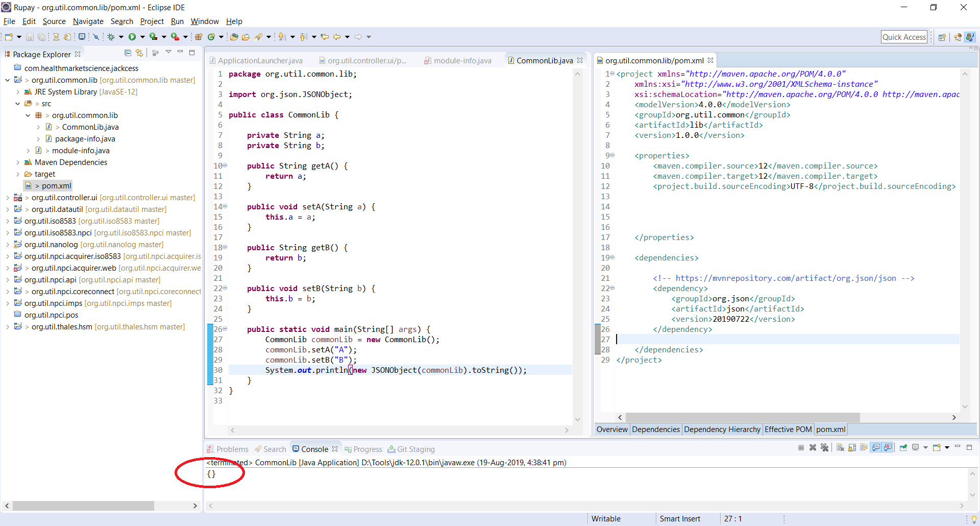Click the Back navigation arrow in toolbar

tap(337, 37)
